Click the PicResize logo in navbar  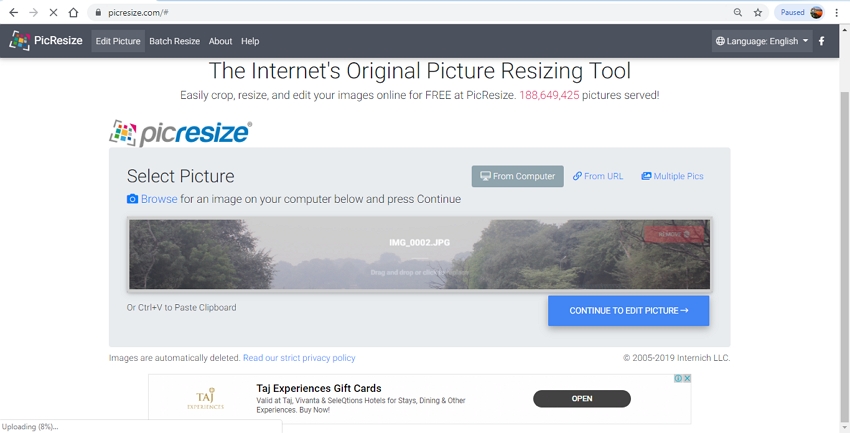46,41
